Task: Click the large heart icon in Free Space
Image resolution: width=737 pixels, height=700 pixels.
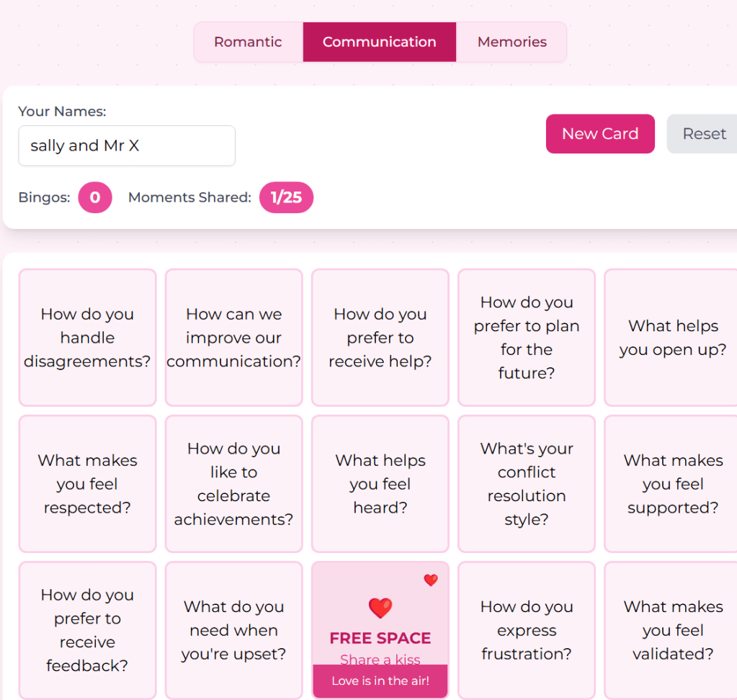Action: tap(380, 608)
